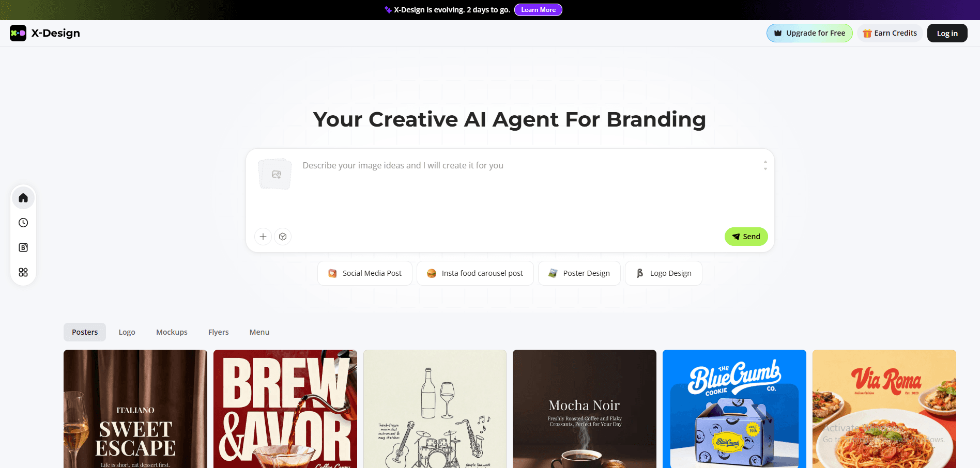The width and height of the screenshot is (980, 468).
Task: Switch to the Mockups tab
Action: (172, 332)
